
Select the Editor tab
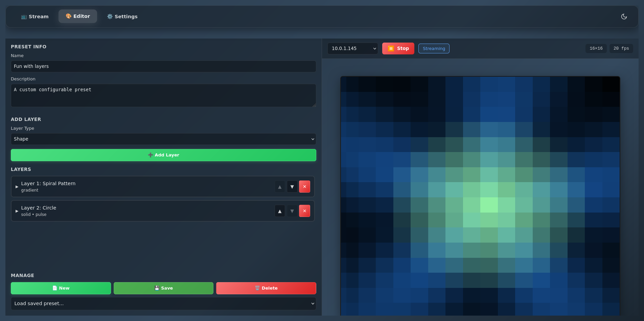[78, 16]
